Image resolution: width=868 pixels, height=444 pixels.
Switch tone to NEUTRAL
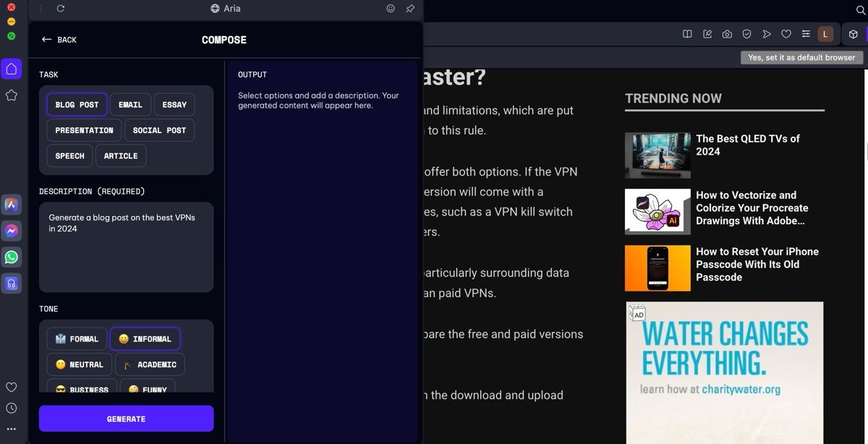pos(78,364)
